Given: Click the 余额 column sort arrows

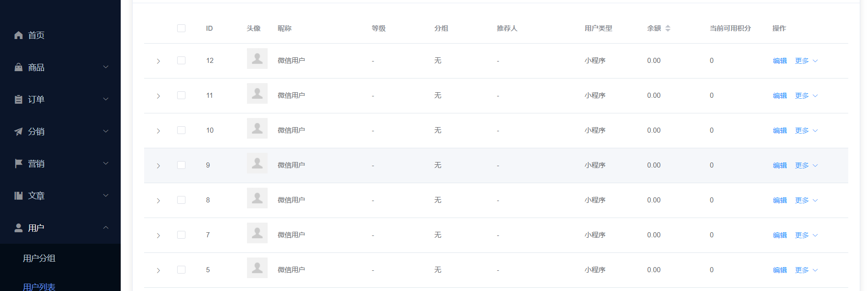Looking at the screenshot, I should pyautogui.click(x=668, y=28).
